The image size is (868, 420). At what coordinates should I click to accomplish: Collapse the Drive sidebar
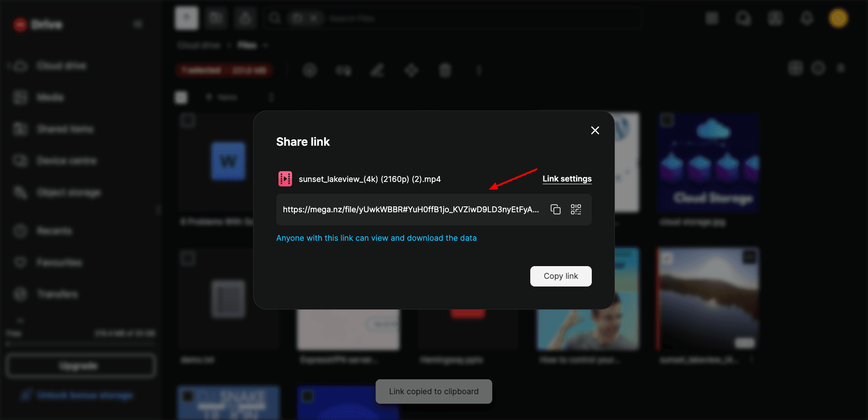(x=138, y=24)
